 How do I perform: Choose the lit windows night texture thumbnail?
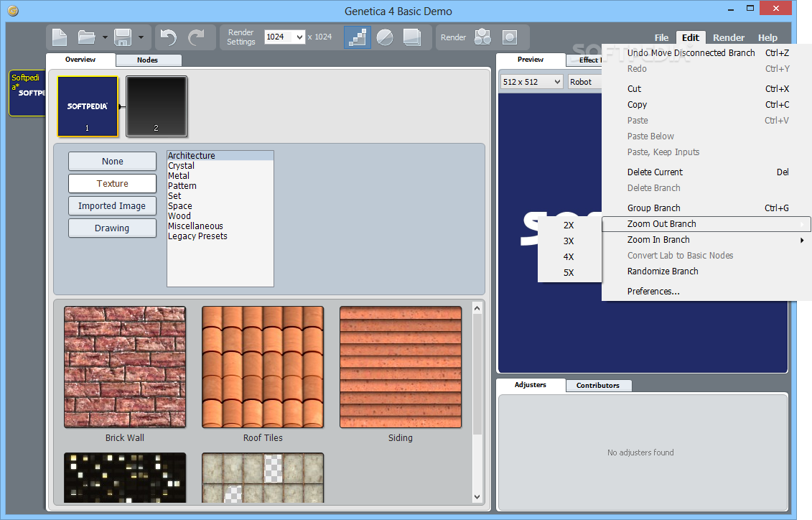(x=125, y=478)
